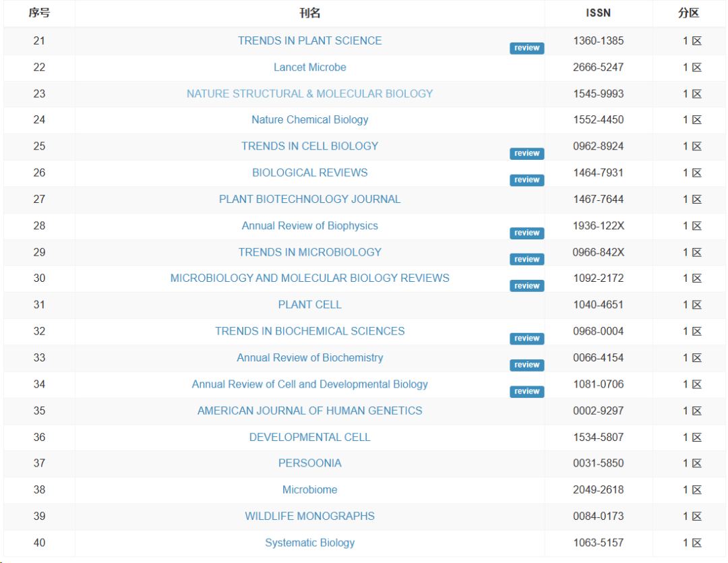Select ISSN 0968-0004 cell
Viewport: 728px width, 563px height.
pos(598,331)
